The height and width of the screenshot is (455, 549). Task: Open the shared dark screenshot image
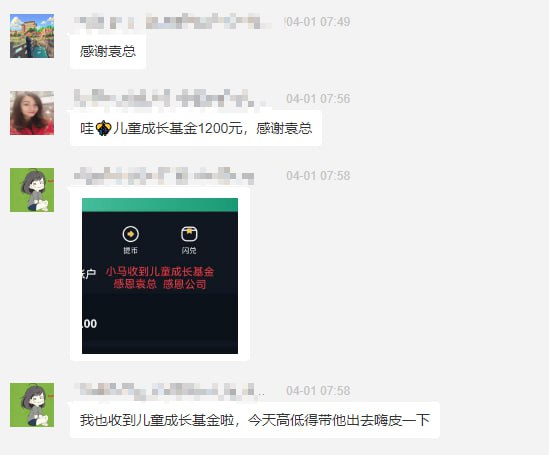pos(160,276)
